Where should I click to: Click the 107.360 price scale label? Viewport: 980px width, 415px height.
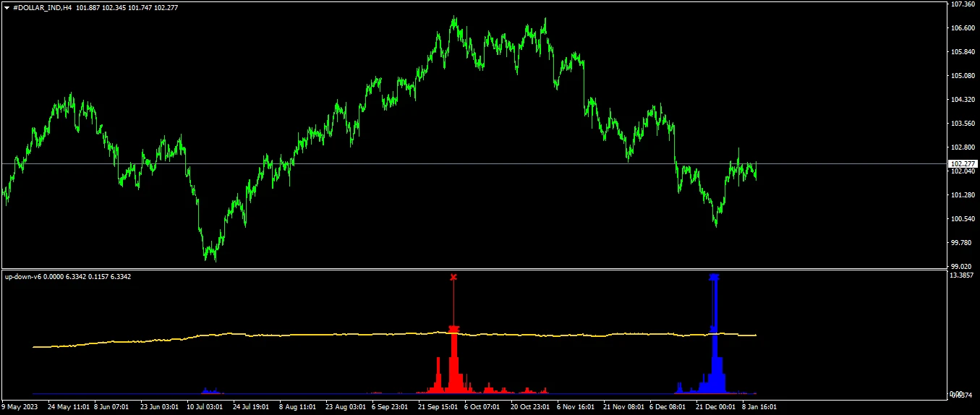click(963, 4)
